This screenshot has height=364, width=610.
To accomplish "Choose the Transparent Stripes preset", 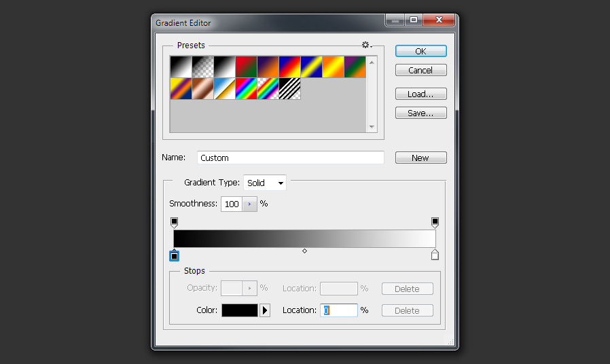I will tap(290, 89).
